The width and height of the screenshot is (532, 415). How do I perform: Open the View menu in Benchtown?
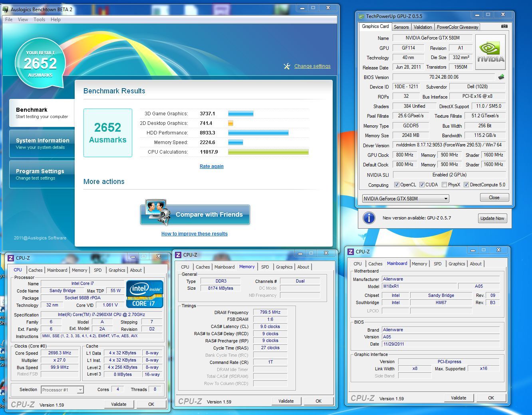(x=23, y=20)
